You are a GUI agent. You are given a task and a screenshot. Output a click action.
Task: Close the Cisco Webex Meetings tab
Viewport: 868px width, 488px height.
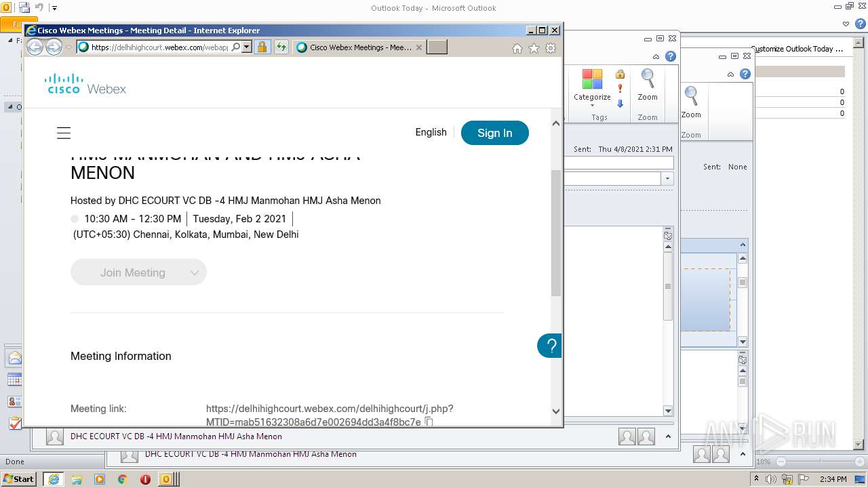[x=419, y=47]
